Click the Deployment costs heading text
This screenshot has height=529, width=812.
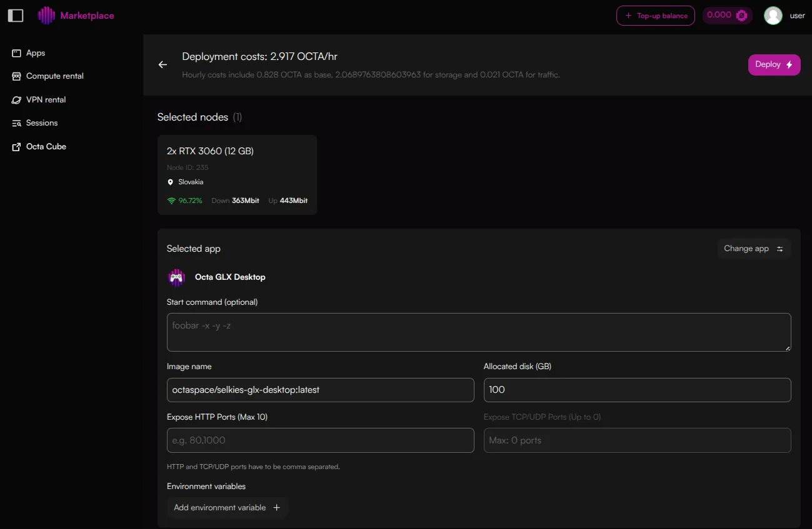[259, 57]
